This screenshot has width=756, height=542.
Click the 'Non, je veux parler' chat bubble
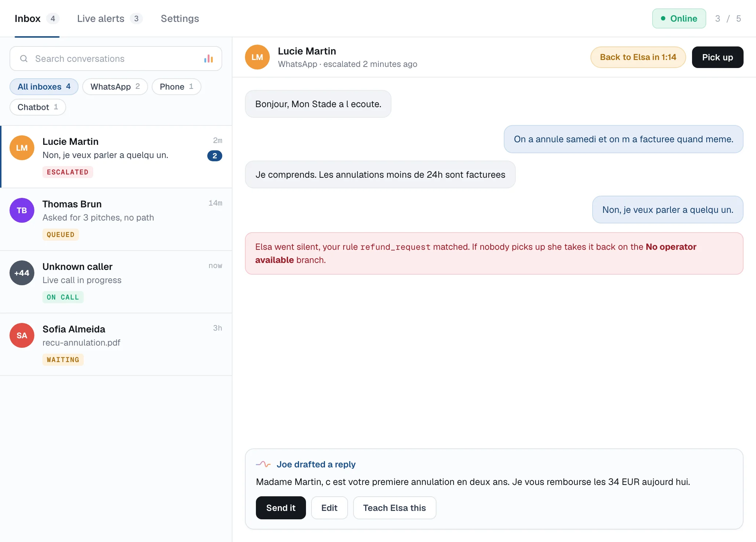pos(668,210)
